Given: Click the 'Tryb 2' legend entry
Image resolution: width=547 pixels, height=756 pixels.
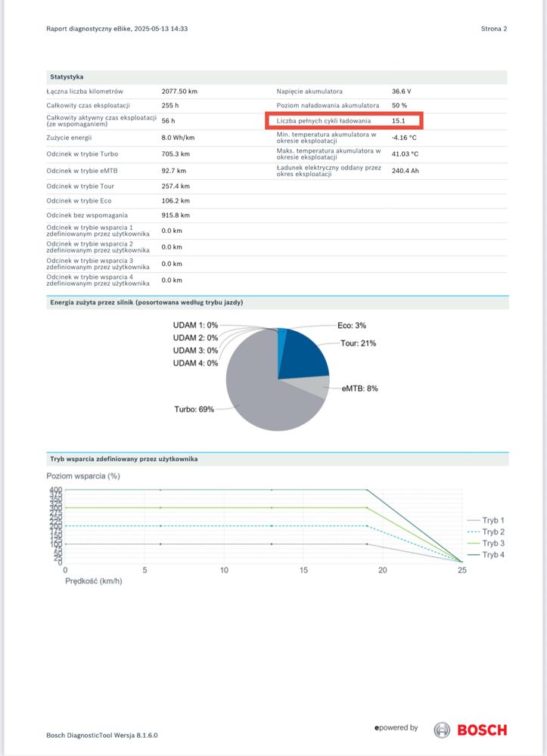Looking at the screenshot, I should tap(486, 531).
